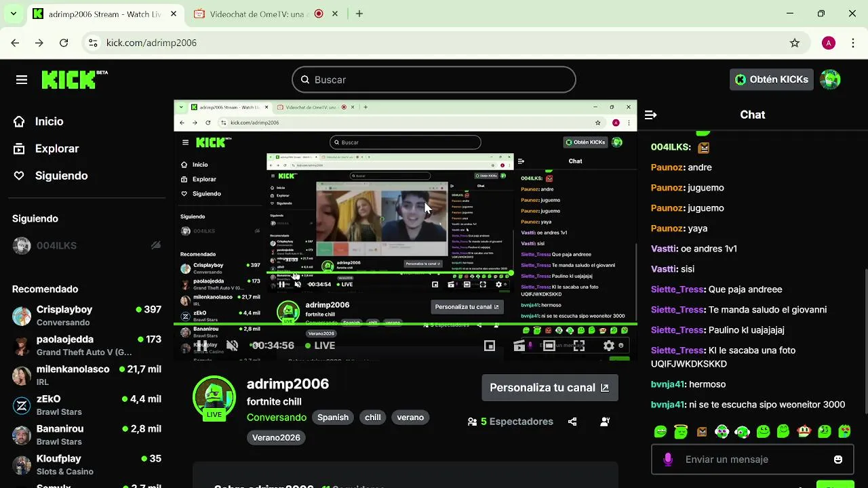Image resolution: width=868 pixels, height=488 pixels.
Task: Click Personaliza tu canal button
Action: click(550, 388)
